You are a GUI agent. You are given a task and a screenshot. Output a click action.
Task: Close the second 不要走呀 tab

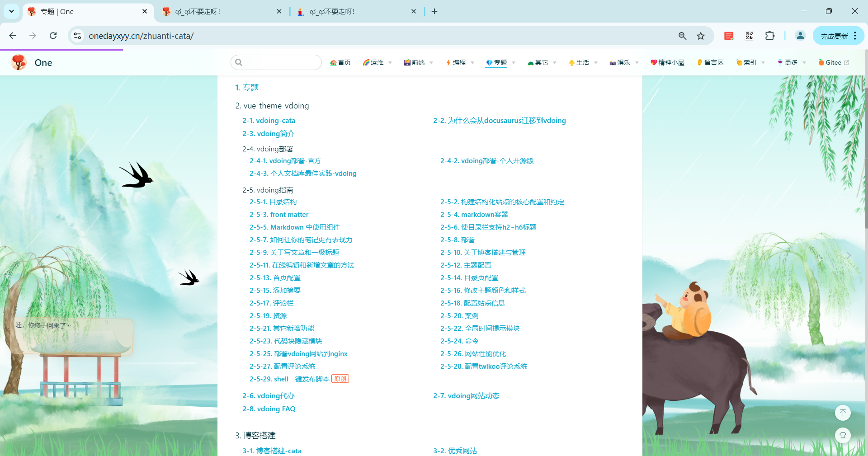(x=279, y=11)
